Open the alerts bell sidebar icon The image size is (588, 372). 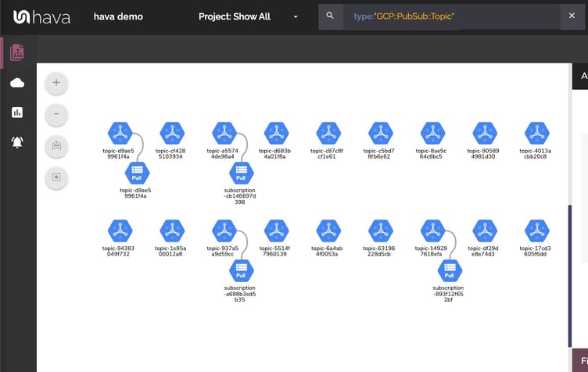pos(17,142)
